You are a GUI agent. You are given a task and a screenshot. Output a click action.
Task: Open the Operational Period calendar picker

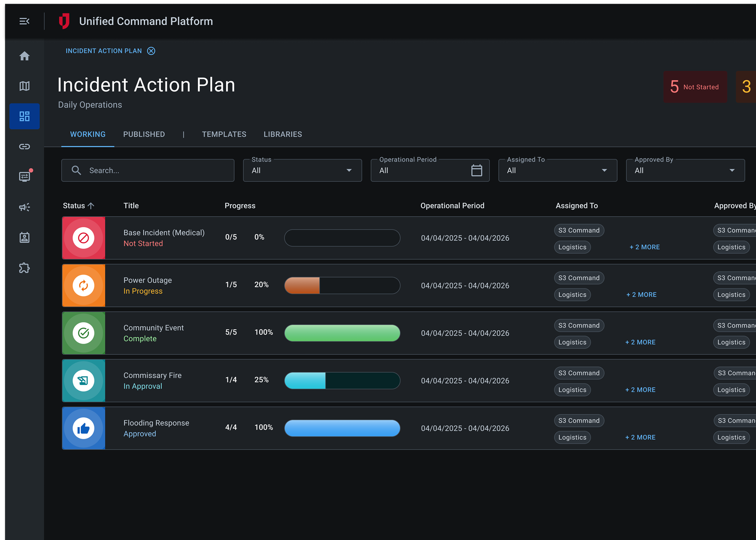(476, 170)
